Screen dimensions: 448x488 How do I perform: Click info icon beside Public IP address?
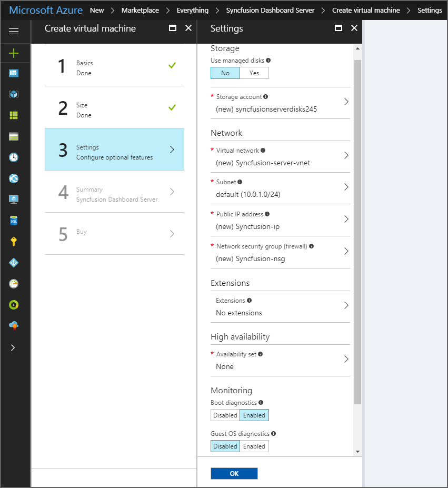[267, 214]
